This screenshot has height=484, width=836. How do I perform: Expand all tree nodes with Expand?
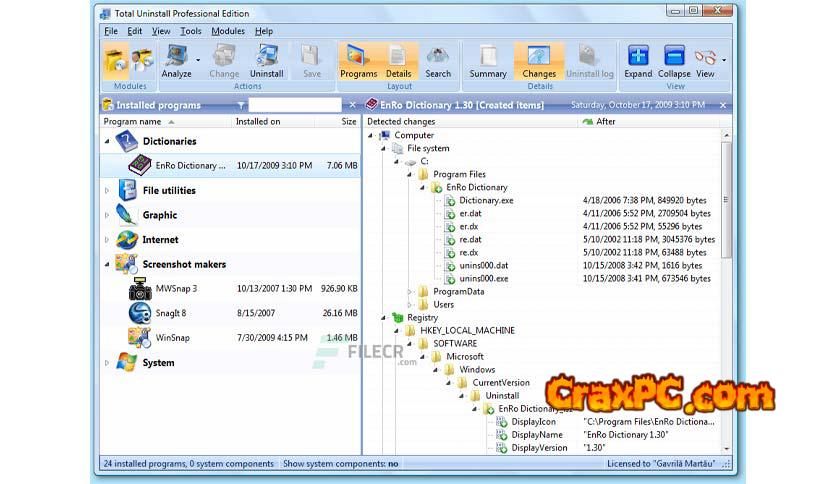coord(638,61)
